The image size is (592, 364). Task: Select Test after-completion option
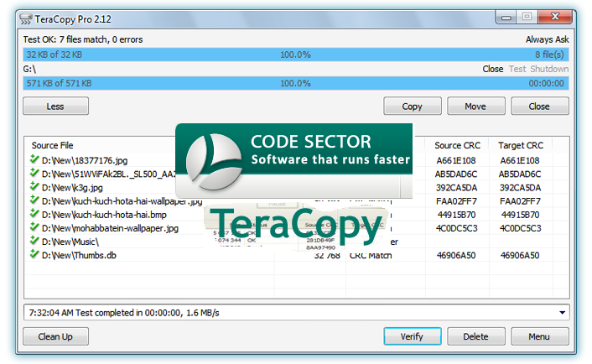[517, 69]
